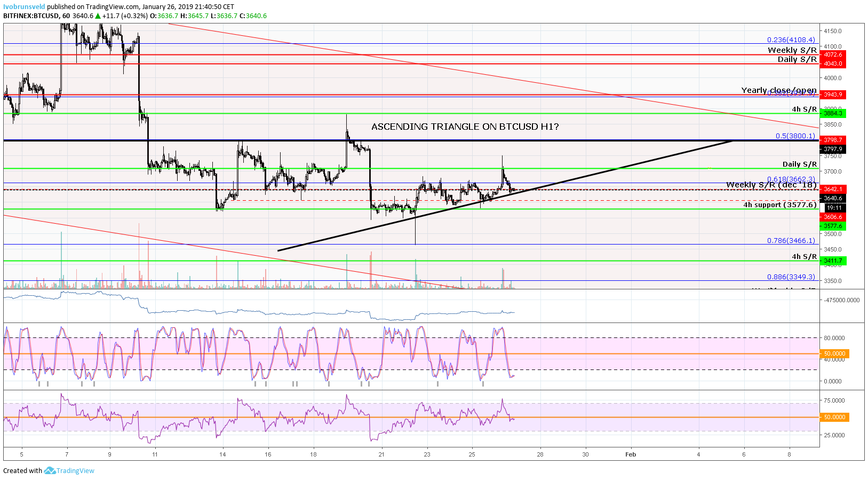Click the 75.0000 RSI scale value

click(x=834, y=400)
